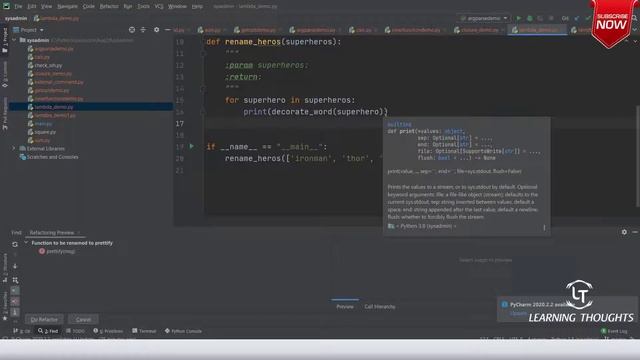Image resolution: width=640 pixels, height=360 pixels.
Task: Click the Do Refactor button
Action: click(44, 320)
